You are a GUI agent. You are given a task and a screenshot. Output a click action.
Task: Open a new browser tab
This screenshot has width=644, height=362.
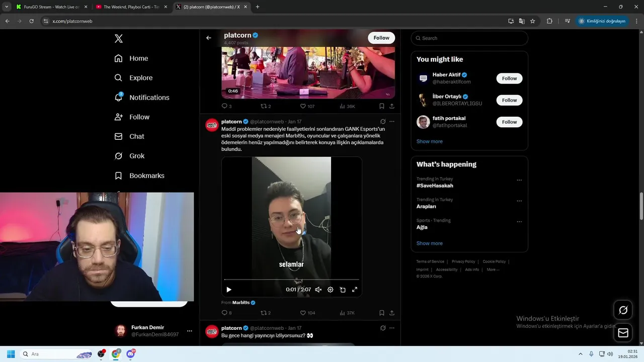click(x=258, y=7)
